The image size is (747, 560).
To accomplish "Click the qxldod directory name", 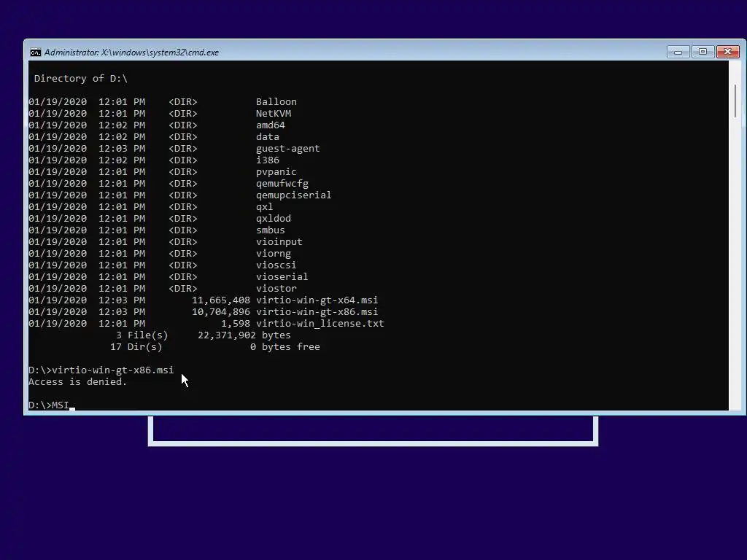I will point(274,219).
